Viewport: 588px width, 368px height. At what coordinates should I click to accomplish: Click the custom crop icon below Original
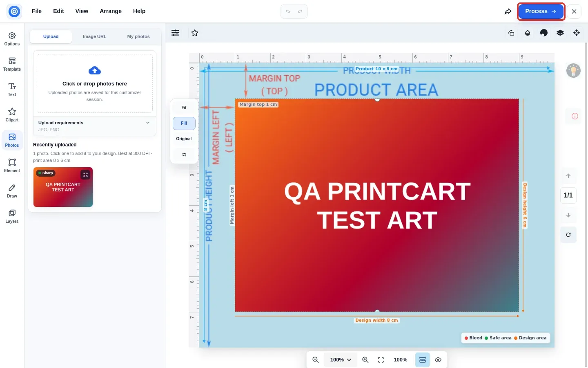point(184,155)
